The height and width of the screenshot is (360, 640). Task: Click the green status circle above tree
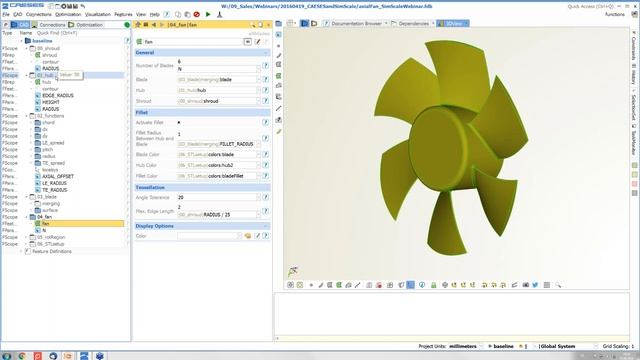pyautogui.click(x=127, y=25)
